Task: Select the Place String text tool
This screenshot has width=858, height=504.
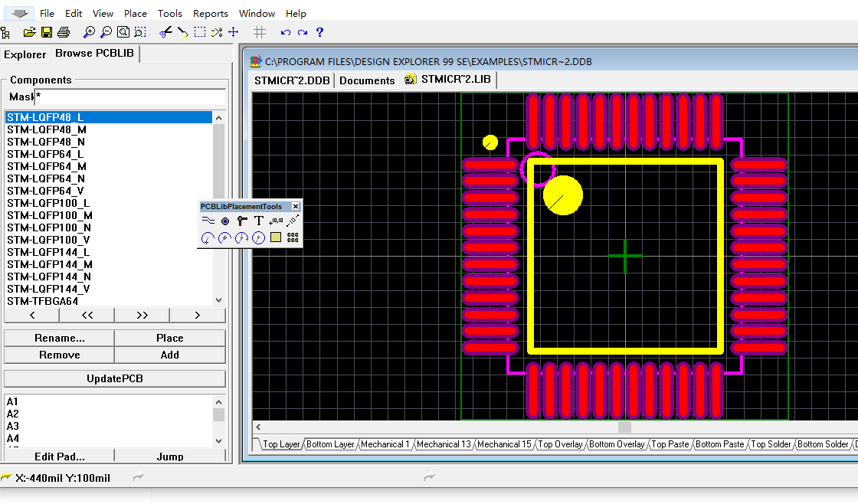Action: [x=259, y=221]
